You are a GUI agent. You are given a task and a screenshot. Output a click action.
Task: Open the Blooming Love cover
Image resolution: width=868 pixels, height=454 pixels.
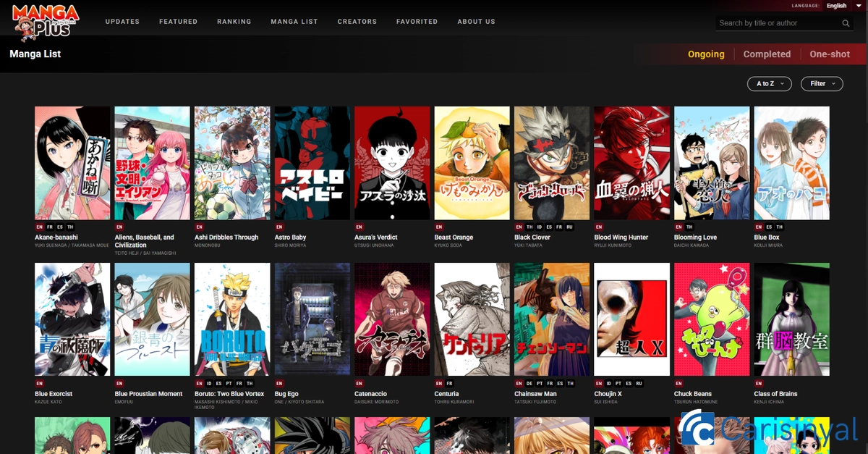[712, 164]
